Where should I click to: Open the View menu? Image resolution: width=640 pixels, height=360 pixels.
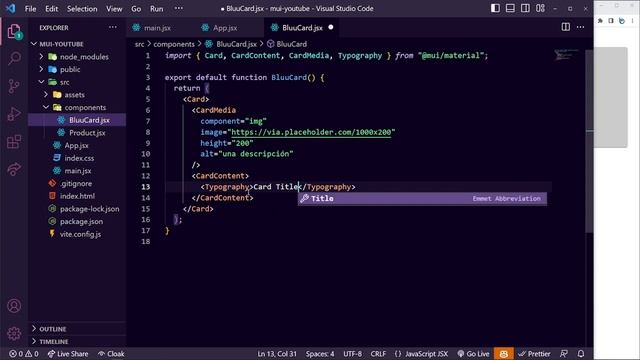pyautogui.click(x=114, y=9)
